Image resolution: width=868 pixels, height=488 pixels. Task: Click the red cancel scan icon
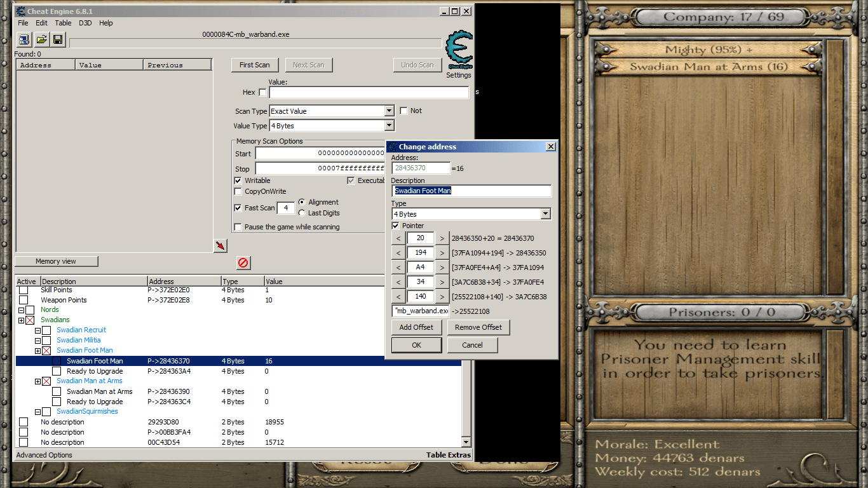[243, 262]
